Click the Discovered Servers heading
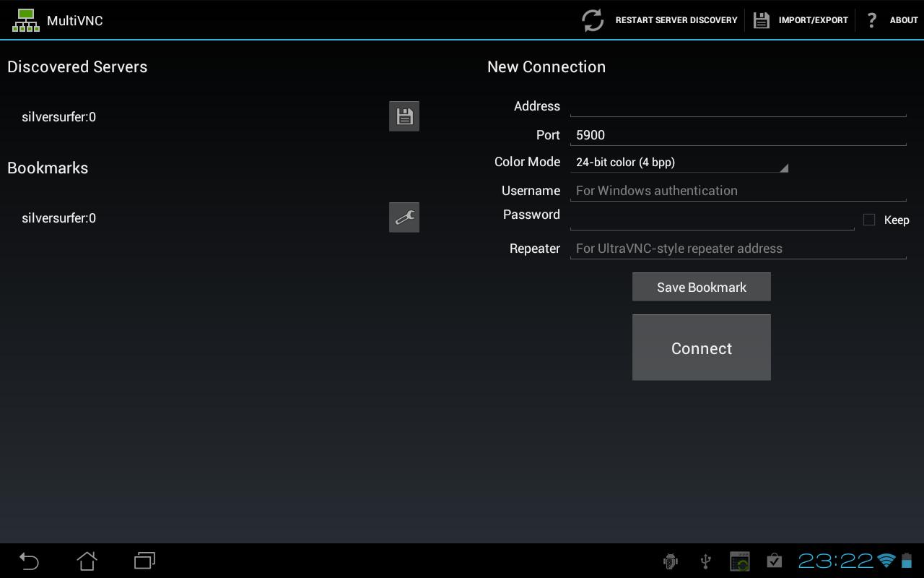This screenshot has width=924, height=578. click(77, 66)
